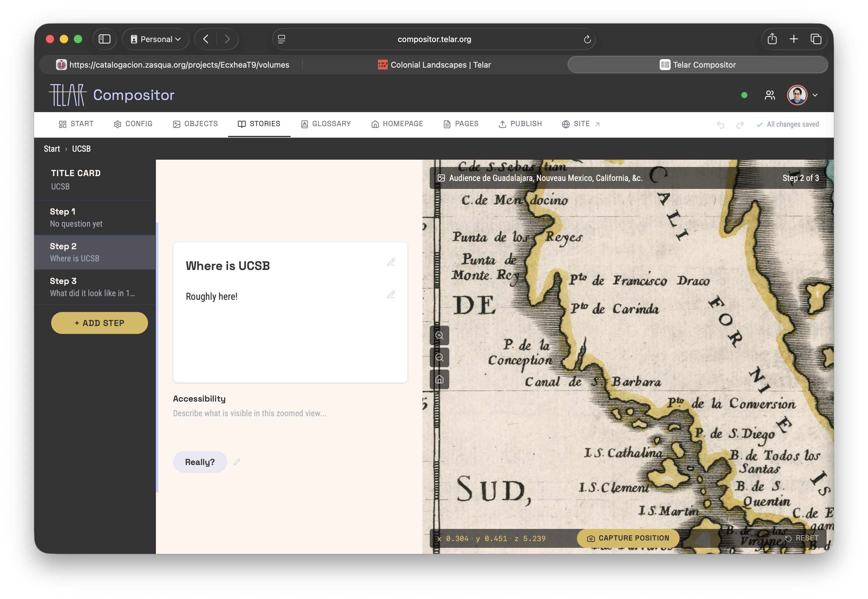Screen dimensions: 868x599
Task: Switch to the CONFIG tab
Action: (x=133, y=124)
